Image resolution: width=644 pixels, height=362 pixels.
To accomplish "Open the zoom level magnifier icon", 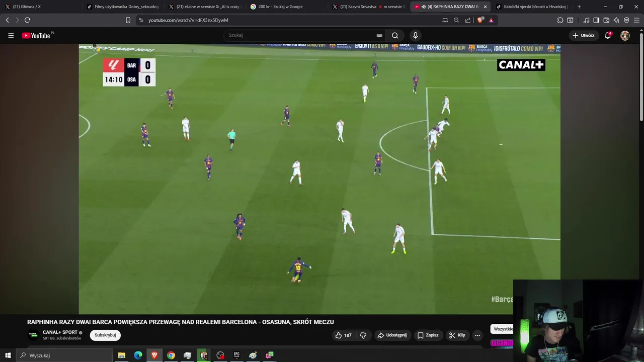I will click(x=456, y=20).
